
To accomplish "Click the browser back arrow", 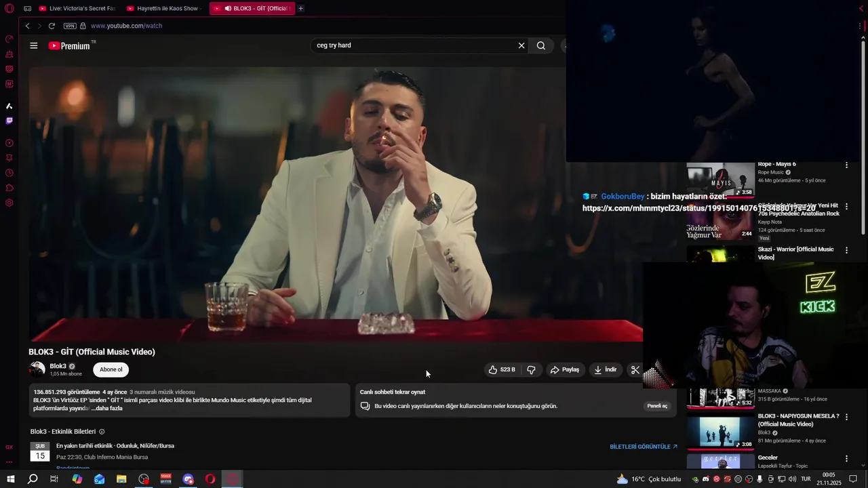I will (27, 26).
